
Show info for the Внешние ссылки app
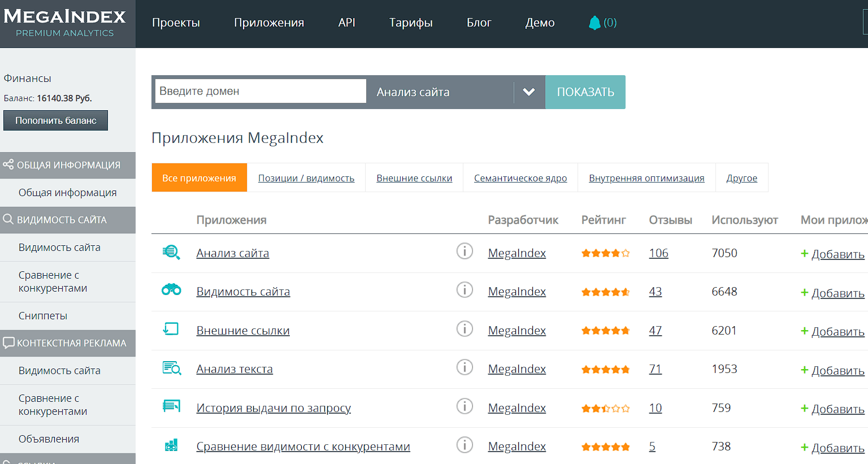coord(465,328)
